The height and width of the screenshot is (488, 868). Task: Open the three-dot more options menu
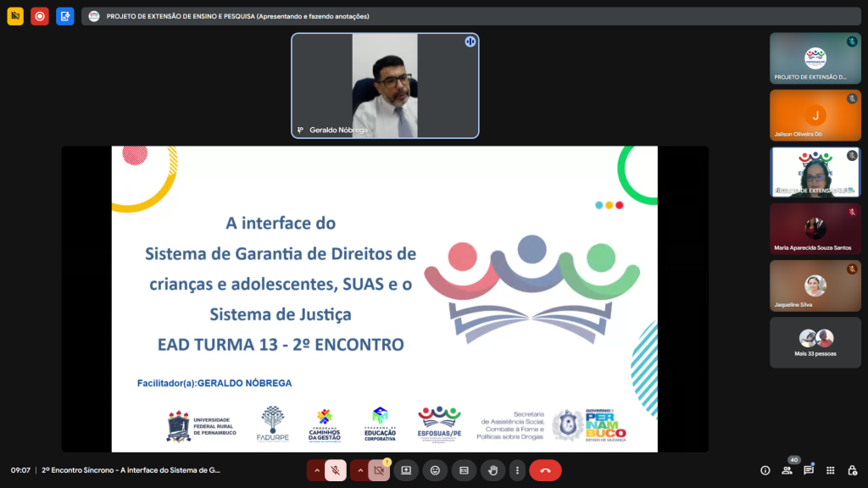point(517,470)
